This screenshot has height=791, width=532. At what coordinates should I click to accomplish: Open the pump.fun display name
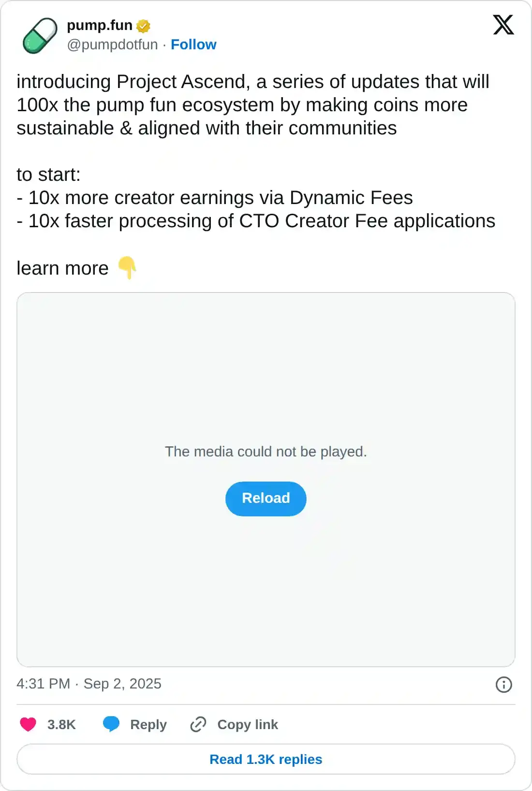99,25
